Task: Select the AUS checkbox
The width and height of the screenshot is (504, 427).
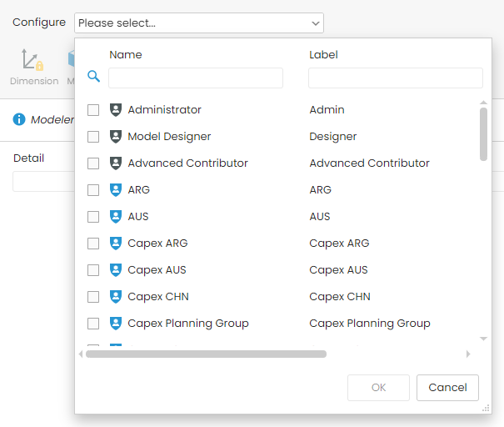Action: tap(93, 217)
